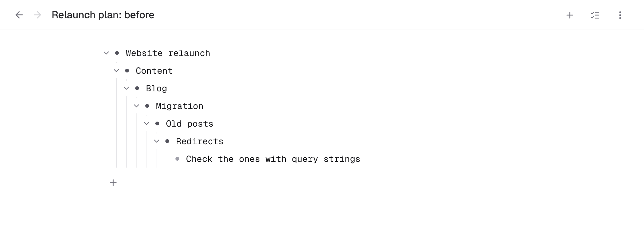
Task: Click the plus icon in the top toolbar
Action: 570,15
